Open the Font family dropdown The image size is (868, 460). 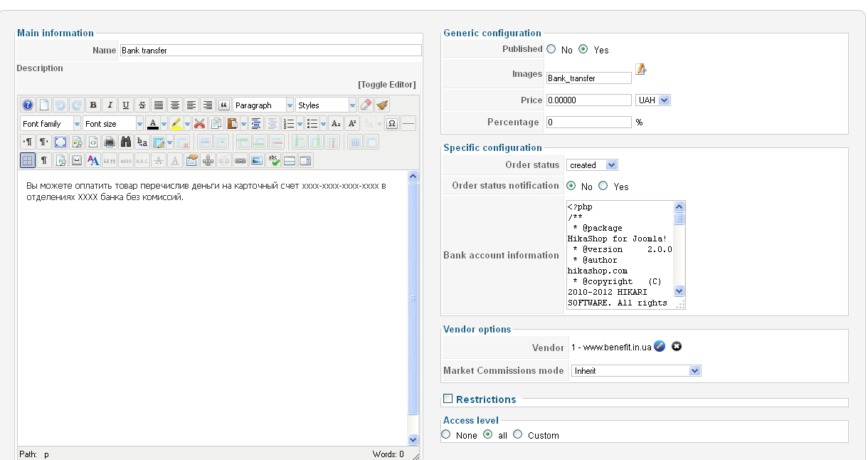click(51, 124)
